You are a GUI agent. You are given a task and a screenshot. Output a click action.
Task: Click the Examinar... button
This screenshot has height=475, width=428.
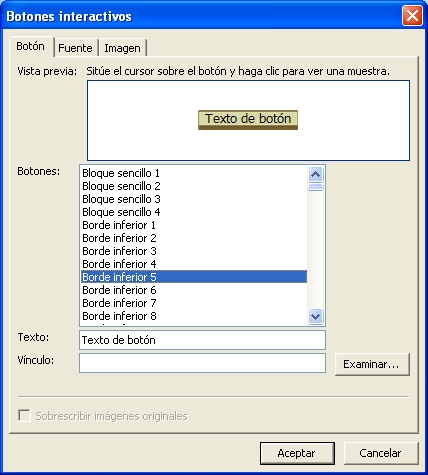pos(372,364)
